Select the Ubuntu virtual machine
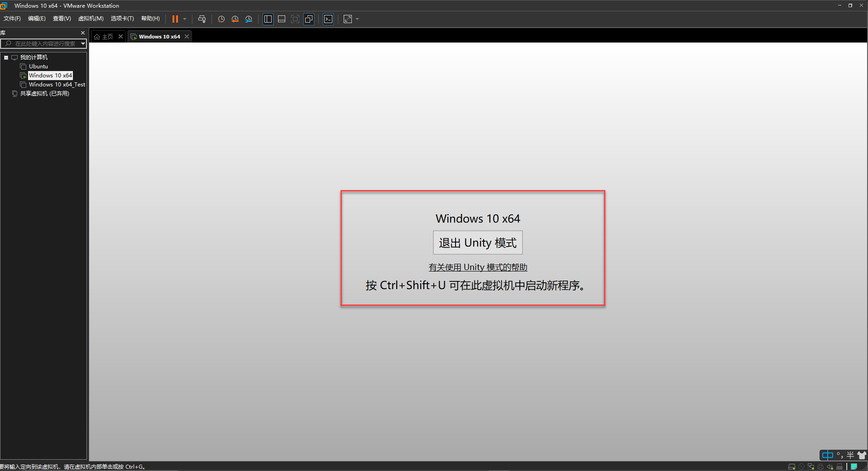Viewport: 868px width, 471px height. click(38, 67)
